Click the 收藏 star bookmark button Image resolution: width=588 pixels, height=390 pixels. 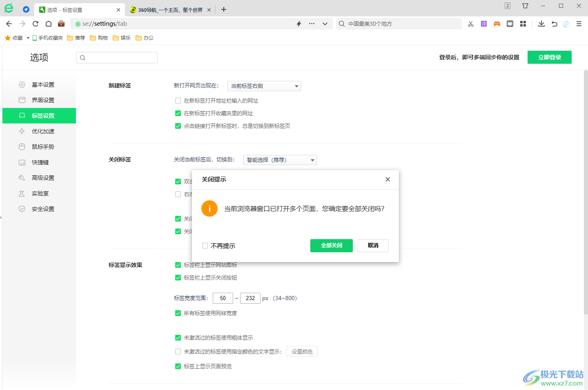[x=14, y=38]
